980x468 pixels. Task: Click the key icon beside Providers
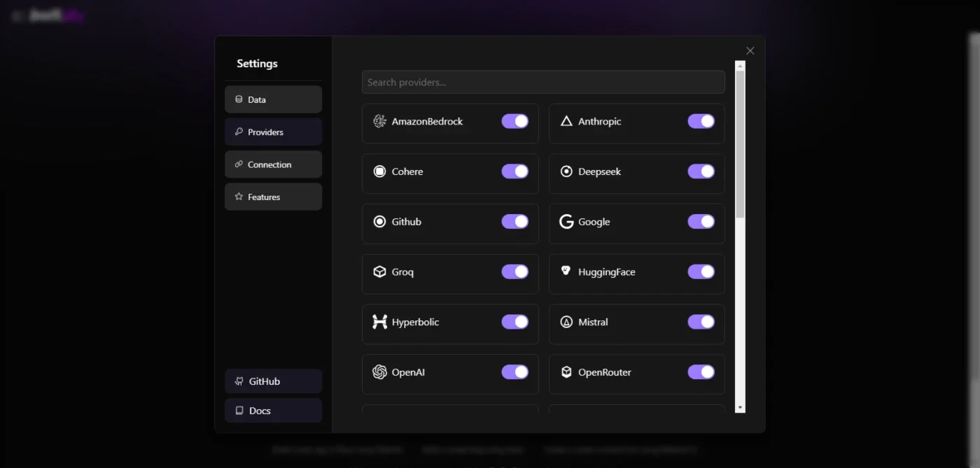(x=239, y=132)
